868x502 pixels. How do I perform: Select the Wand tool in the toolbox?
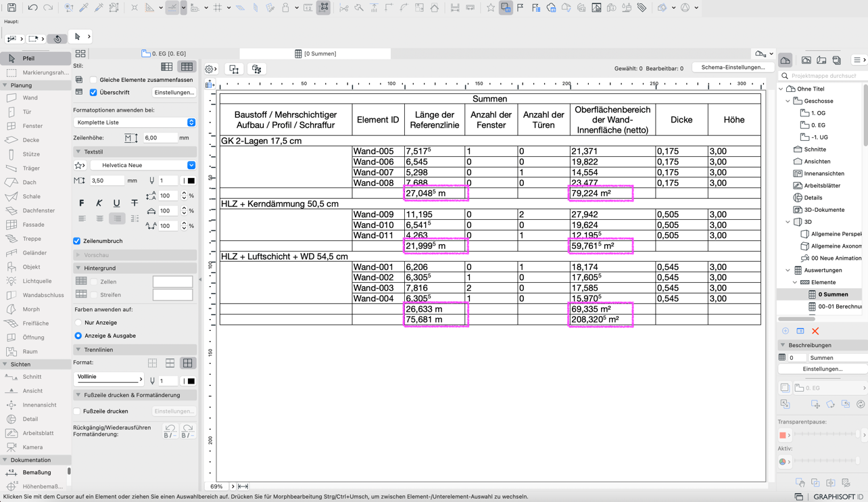(35, 97)
